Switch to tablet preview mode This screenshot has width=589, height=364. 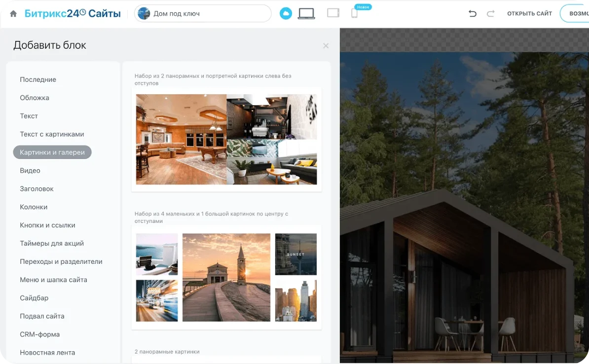pyautogui.click(x=333, y=13)
